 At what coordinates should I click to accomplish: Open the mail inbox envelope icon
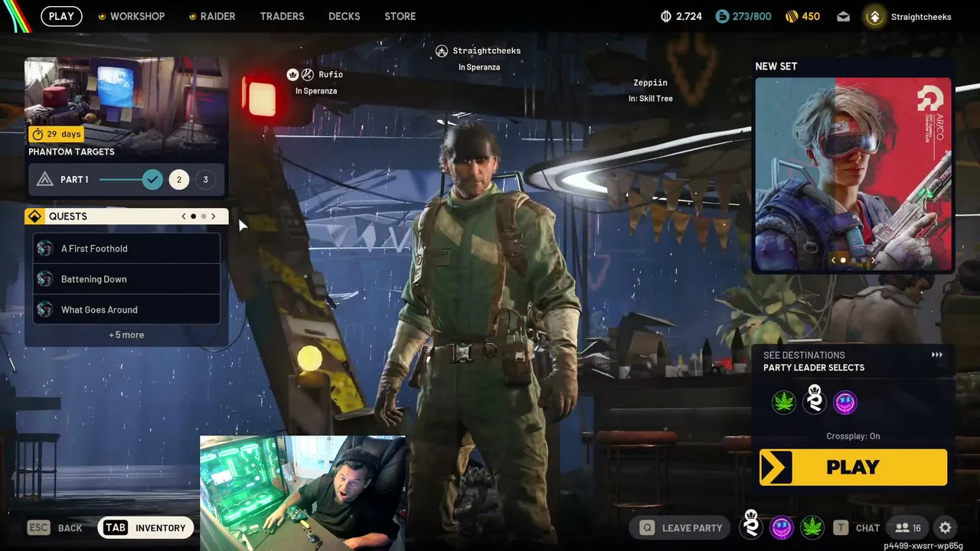pos(843,16)
